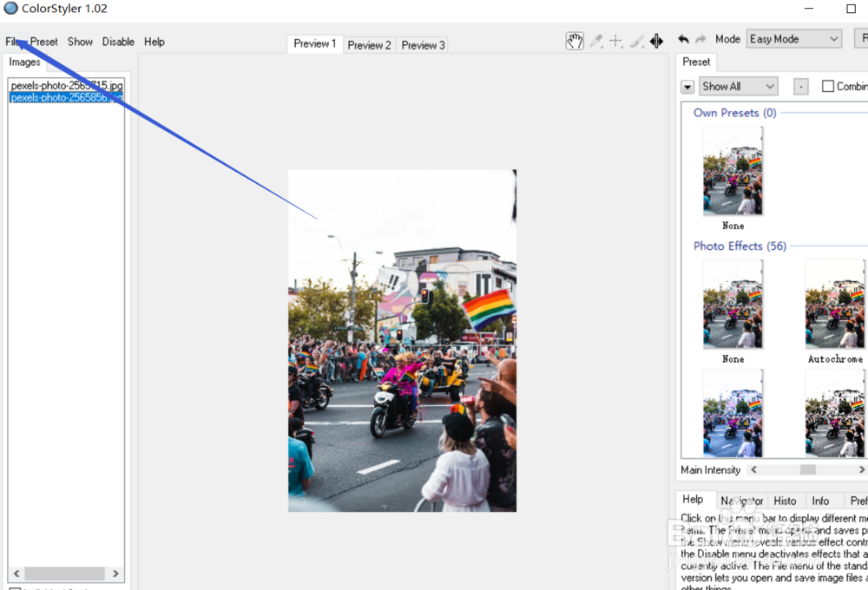Select the crosshair point tool
The image size is (868, 590).
point(616,41)
